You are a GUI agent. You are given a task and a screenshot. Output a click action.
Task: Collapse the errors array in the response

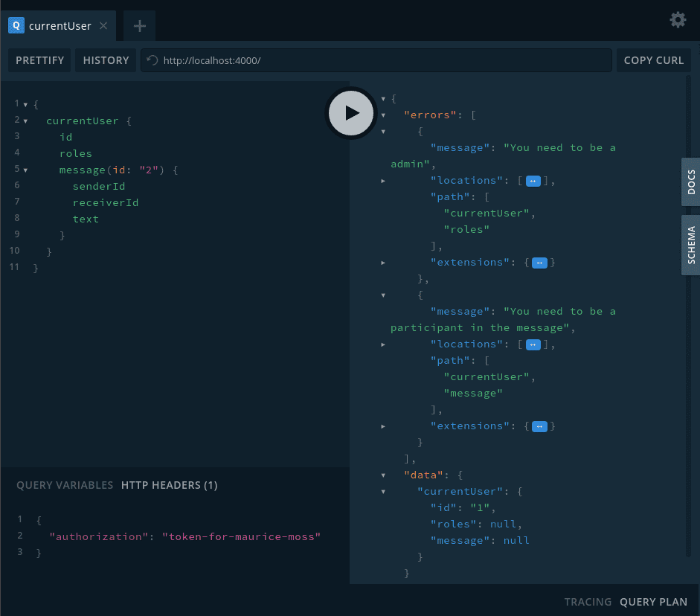click(x=383, y=115)
